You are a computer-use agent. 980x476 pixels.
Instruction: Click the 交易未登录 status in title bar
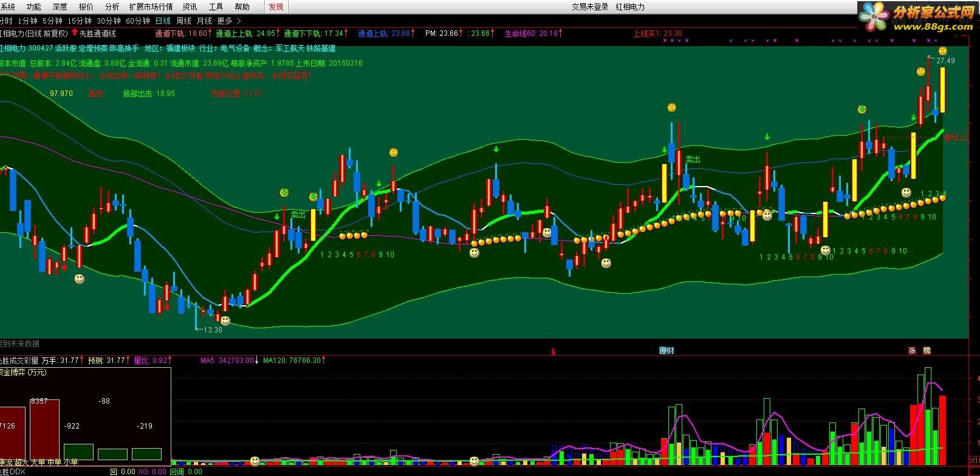[x=590, y=7]
